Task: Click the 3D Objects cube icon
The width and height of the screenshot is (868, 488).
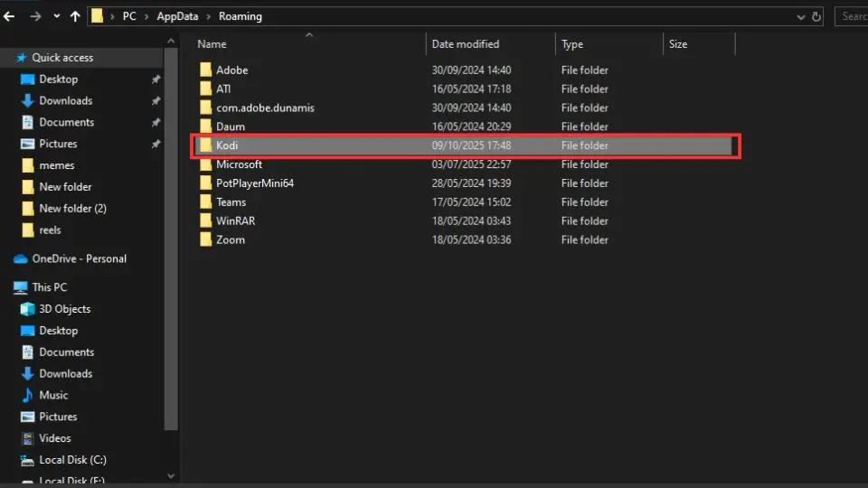Action: point(27,309)
